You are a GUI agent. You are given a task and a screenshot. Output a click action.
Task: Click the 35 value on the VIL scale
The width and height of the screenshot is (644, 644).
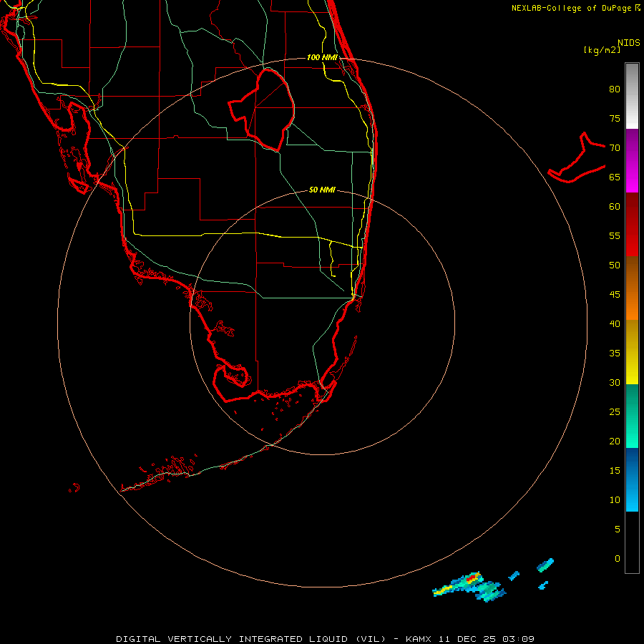point(615,353)
